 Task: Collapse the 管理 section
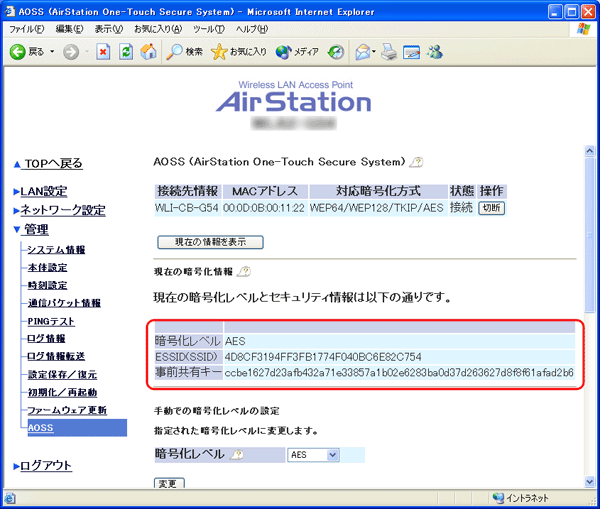[36, 230]
